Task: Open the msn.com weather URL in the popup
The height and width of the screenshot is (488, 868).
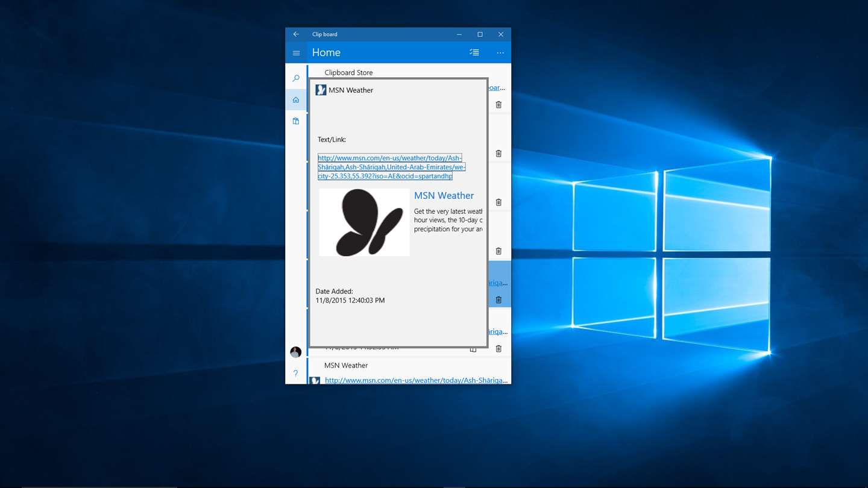Action: point(391,167)
